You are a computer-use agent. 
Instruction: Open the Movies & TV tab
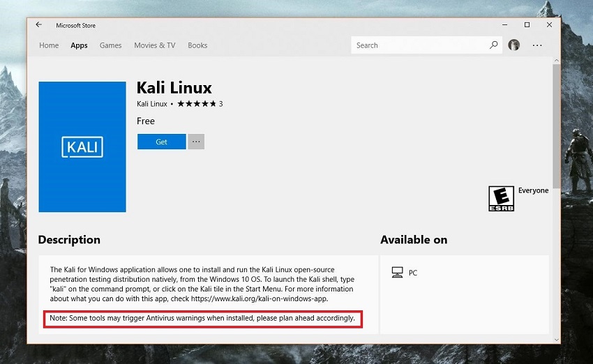pos(154,45)
